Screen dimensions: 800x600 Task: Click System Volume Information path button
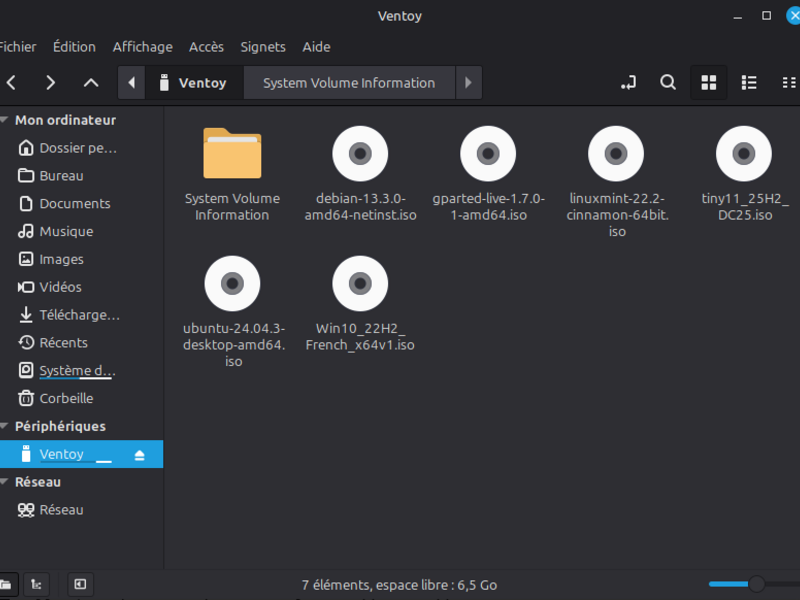coord(349,83)
